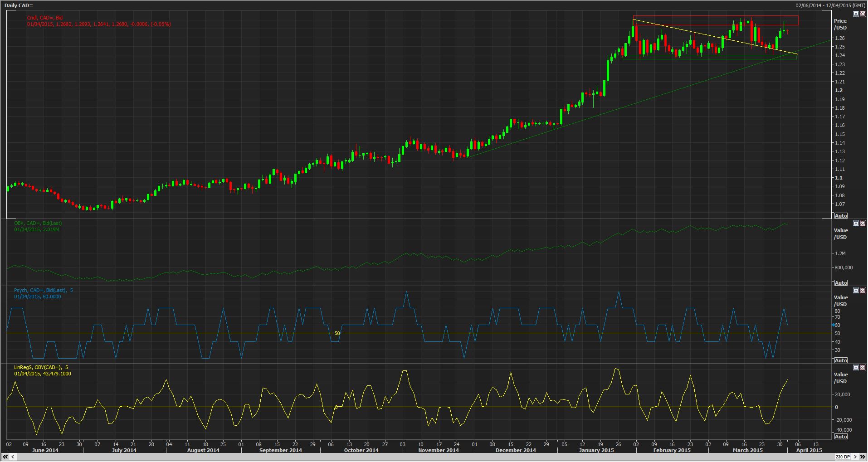Jump to earliest data with double-left arrow
868x462 pixels.
click(x=5, y=457)
